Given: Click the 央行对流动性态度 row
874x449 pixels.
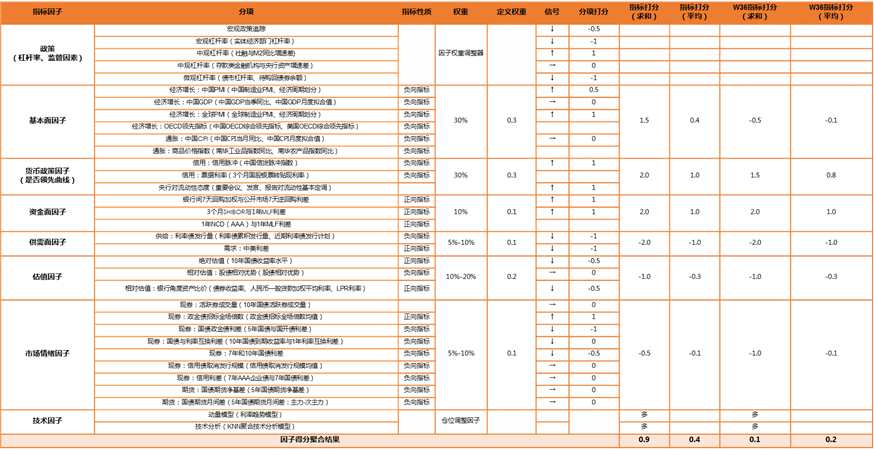Looking at the screenshot, I should [x=246, y=188].
